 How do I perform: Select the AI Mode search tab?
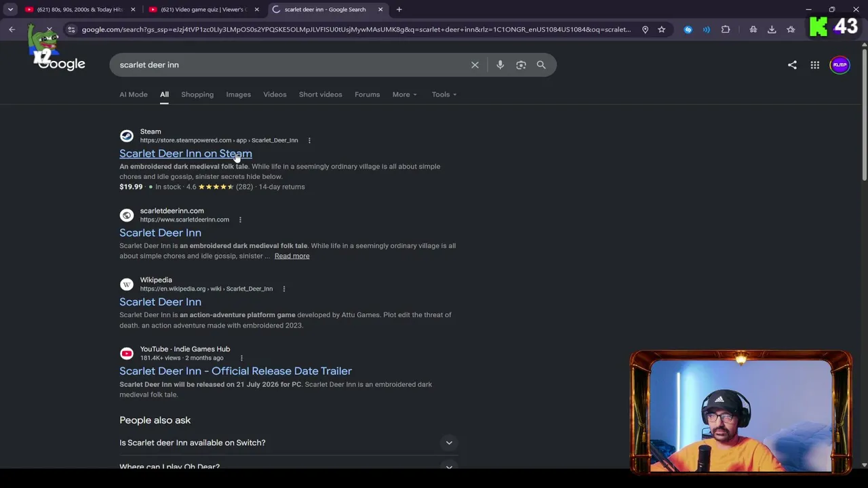[x=134, y=94]
